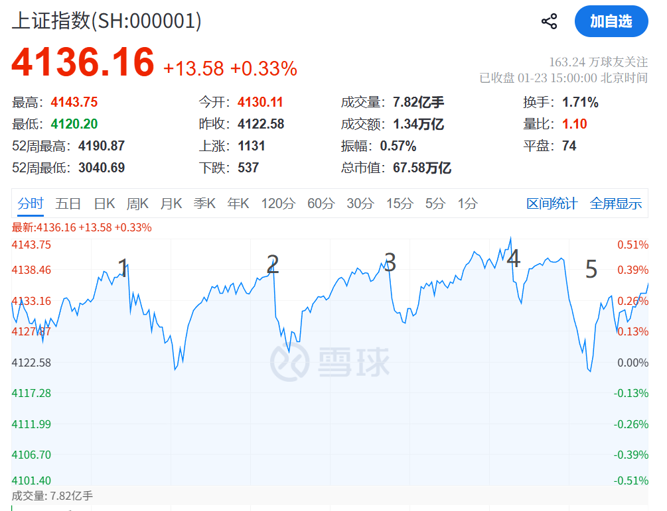
Task: Open the 年K chart tab
Action: pyautogui.click(x=237, y=203)
